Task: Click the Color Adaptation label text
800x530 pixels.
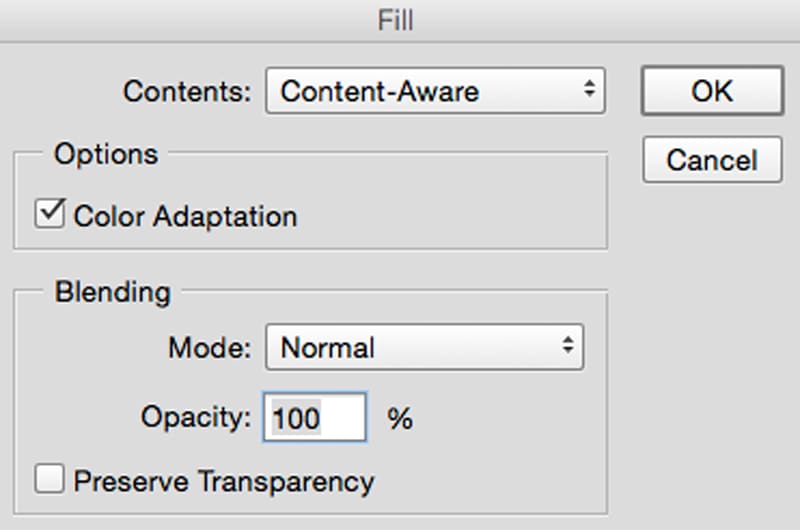Action: 185,216
